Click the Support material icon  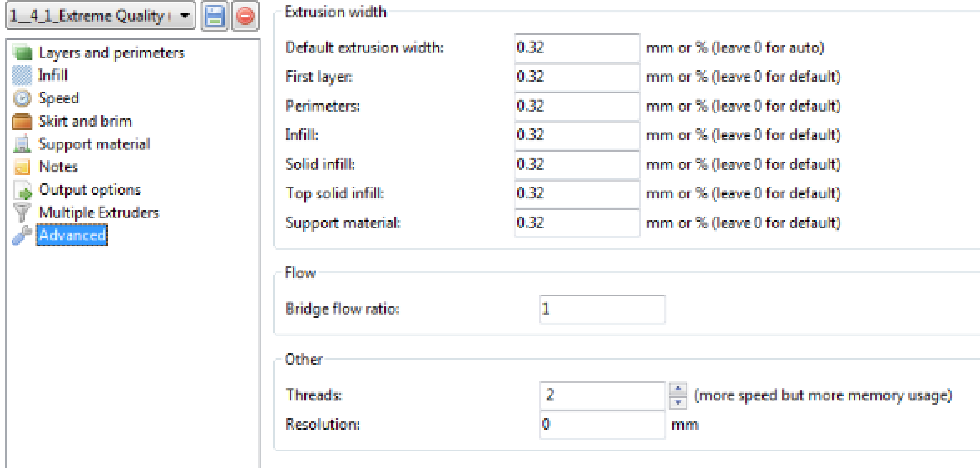tap(22, 144)
